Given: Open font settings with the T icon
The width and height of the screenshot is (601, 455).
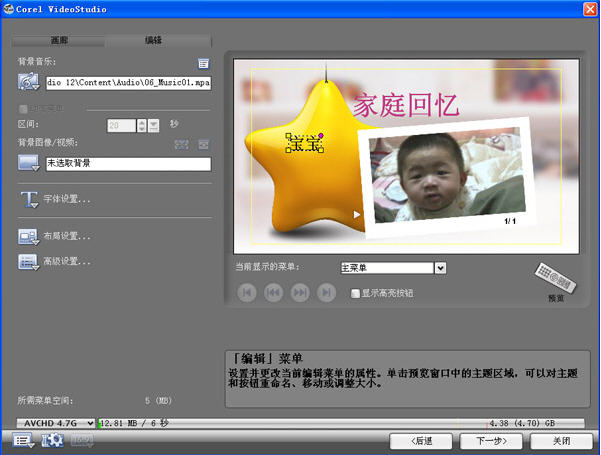Looking at the screenshot, I should point(30,199).
